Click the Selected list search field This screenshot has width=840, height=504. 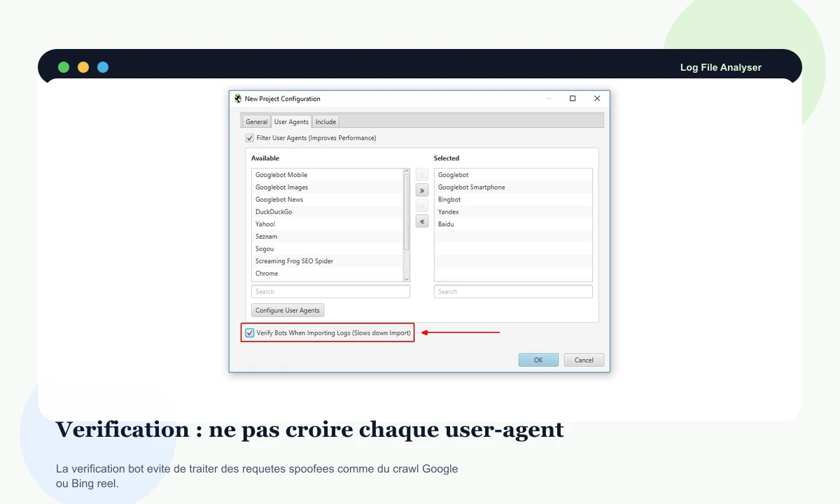[513, 291]
